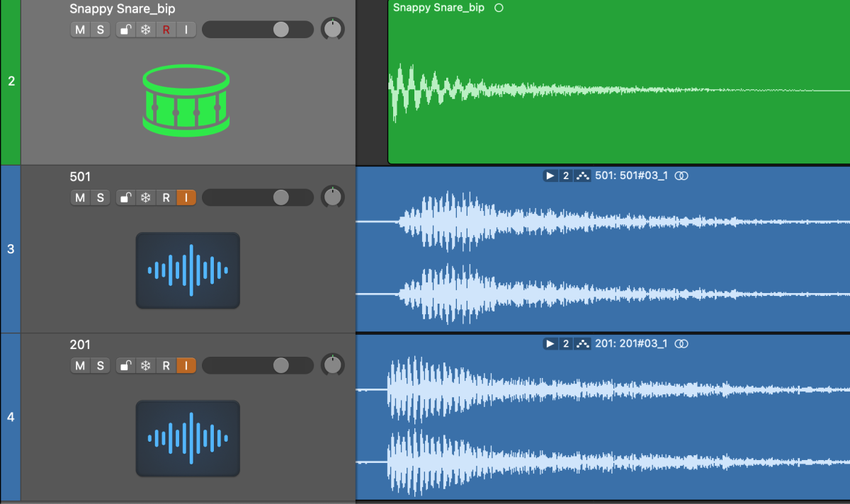Click the stereo rings icon on 201#03_1
Screen dimensions: 850x504
681,343
